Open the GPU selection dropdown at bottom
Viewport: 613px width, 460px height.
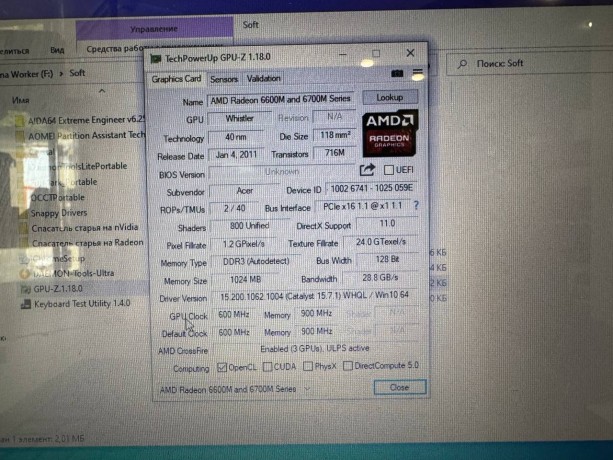307,389
